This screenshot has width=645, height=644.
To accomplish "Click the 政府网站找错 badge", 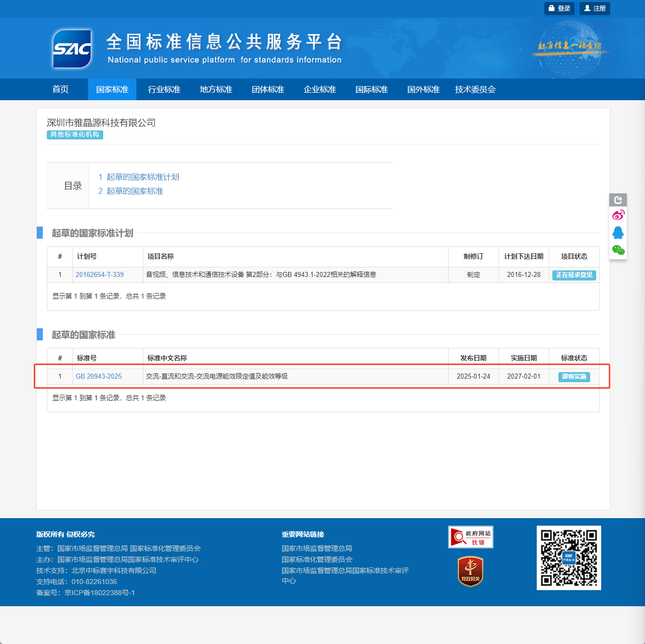I will (470, 537).
